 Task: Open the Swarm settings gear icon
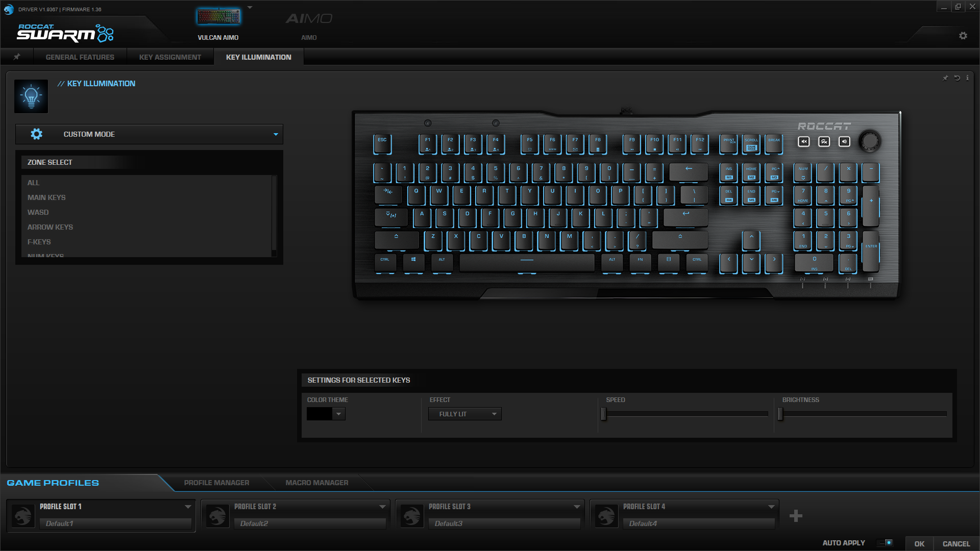click(x=963, y=36)
